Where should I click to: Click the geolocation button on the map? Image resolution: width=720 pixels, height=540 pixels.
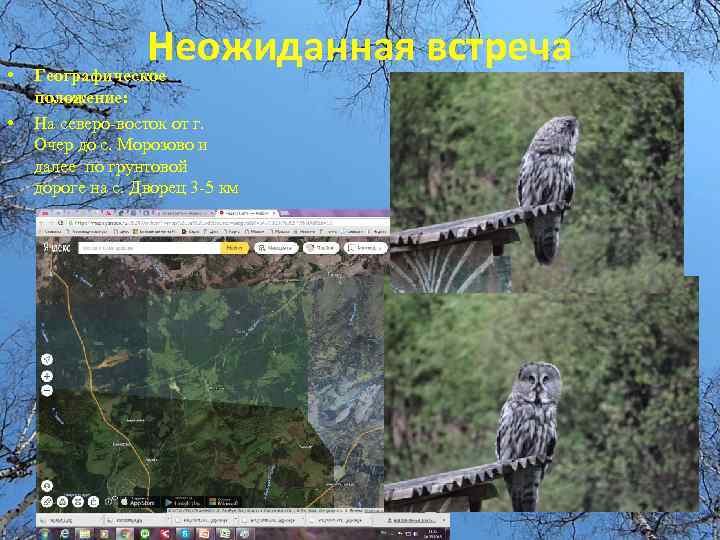tap(47, 360)
